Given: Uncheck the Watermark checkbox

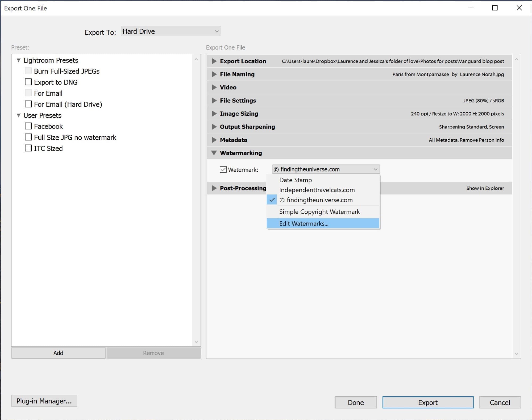Looking at the screenshot, I should click(x=223, y=170).
